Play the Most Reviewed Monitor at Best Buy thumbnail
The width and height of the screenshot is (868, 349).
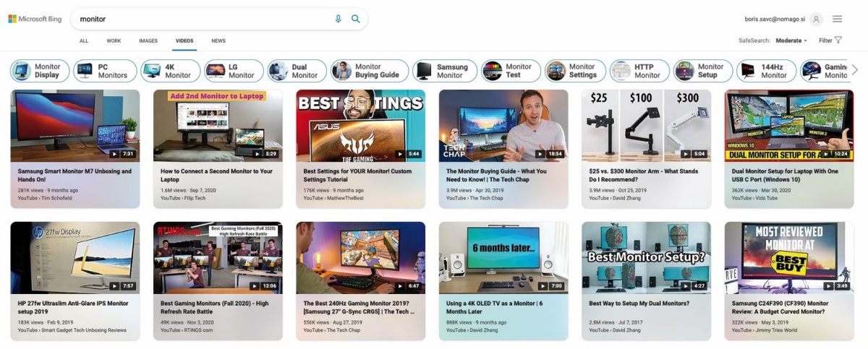tap(789, 257)
